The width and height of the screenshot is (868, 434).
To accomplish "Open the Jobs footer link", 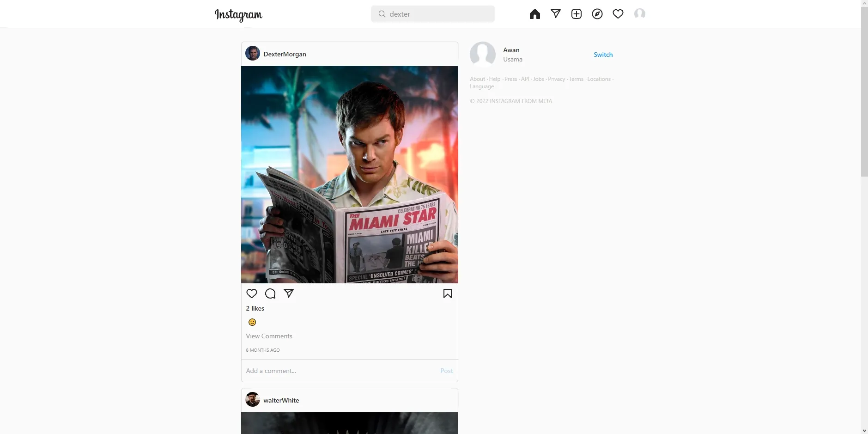I will click(539, 79).
